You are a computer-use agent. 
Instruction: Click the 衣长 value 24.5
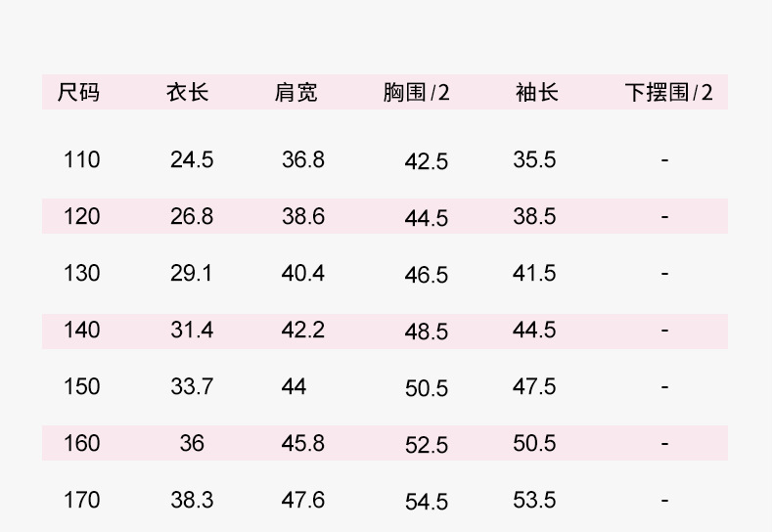coord(192,159)
